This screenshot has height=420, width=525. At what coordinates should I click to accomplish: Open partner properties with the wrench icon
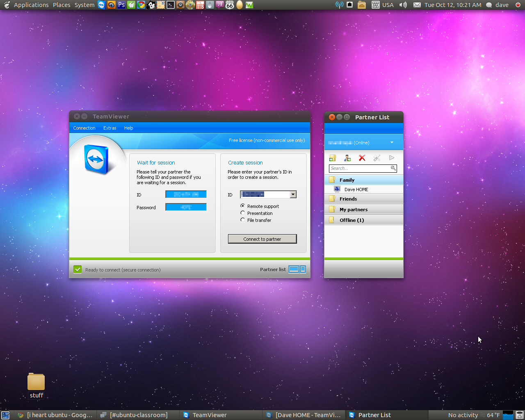(x=377, y=158)
